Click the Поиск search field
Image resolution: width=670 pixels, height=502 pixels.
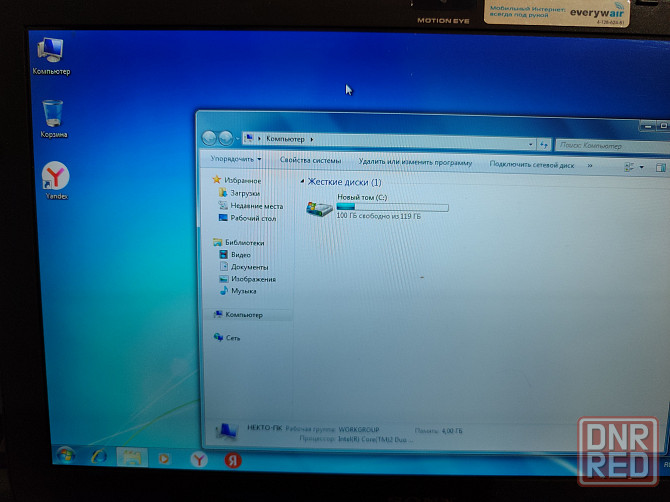click(600, 144)
